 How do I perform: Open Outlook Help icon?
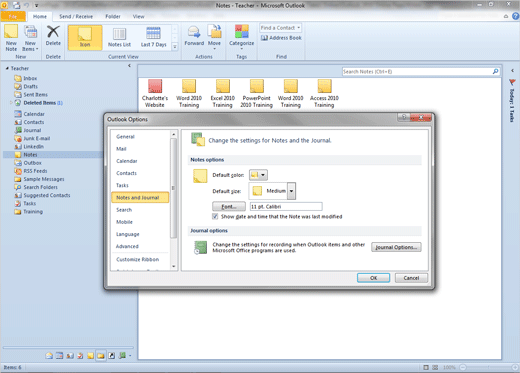[515, 16]
